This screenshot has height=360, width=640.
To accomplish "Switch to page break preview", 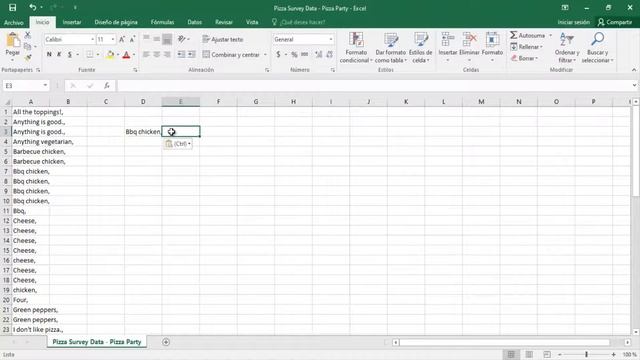I will [547, 354].
